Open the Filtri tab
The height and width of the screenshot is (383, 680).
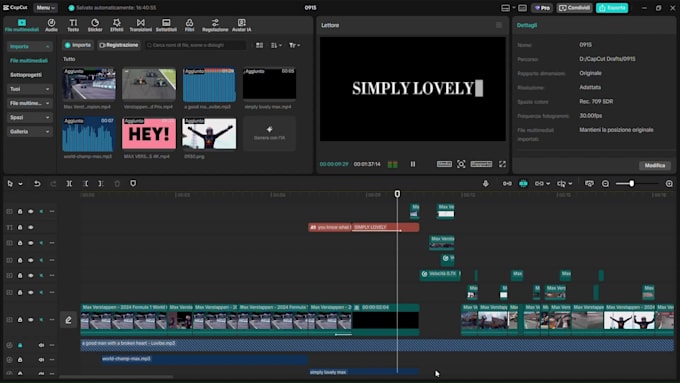190,25
